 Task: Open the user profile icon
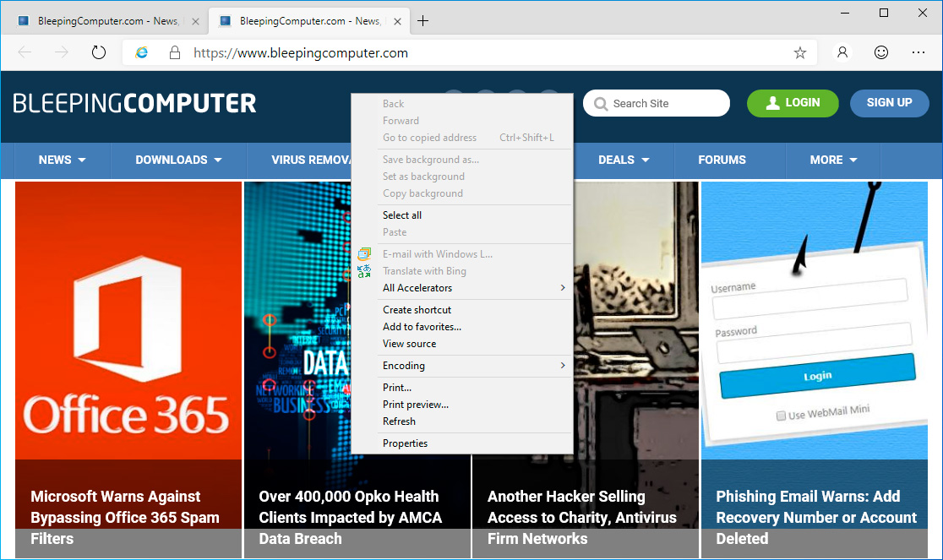842,53
